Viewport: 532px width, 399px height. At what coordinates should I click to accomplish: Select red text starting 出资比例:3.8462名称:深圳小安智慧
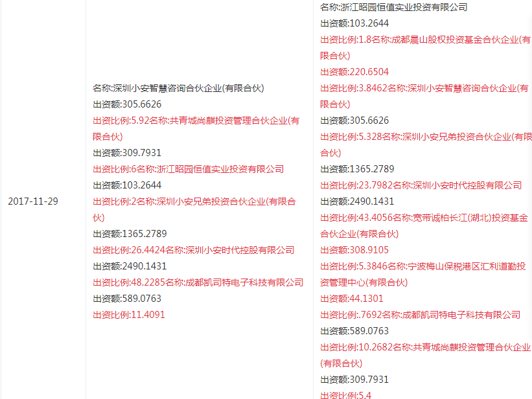pyautogui.click(x=424, y=97)
